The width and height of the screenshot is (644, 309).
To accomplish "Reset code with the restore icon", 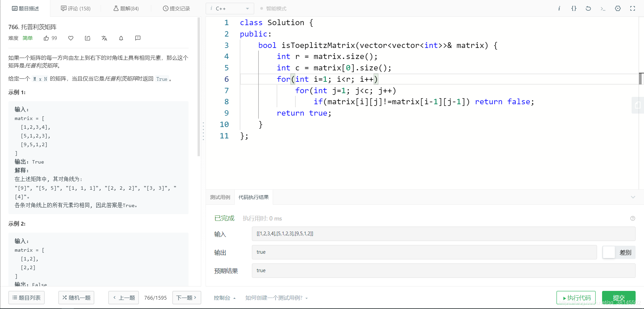I will (588, 8).
